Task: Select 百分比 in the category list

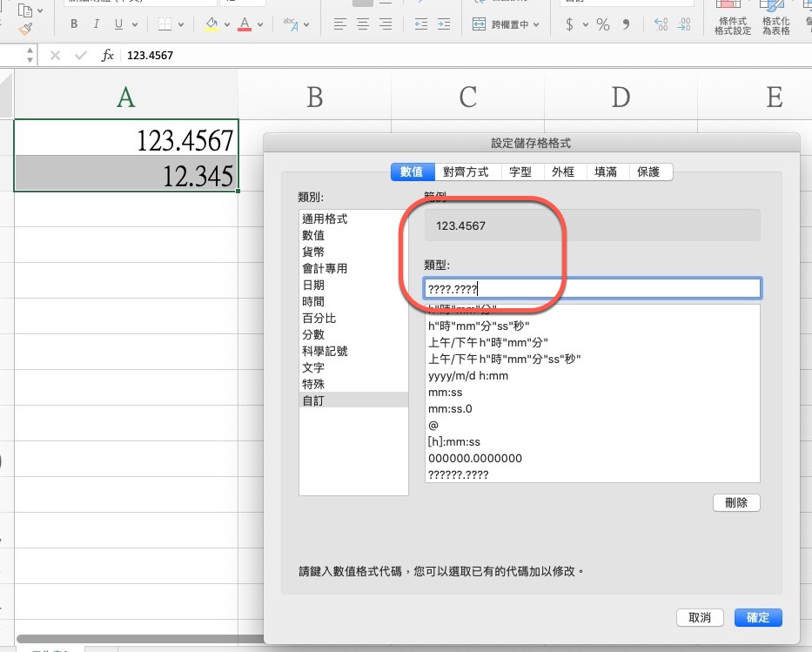Action: tap(319, 319)
